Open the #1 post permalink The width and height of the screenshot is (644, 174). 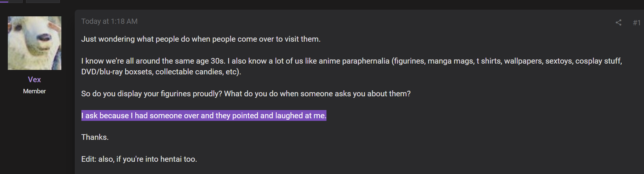(637, 23)
